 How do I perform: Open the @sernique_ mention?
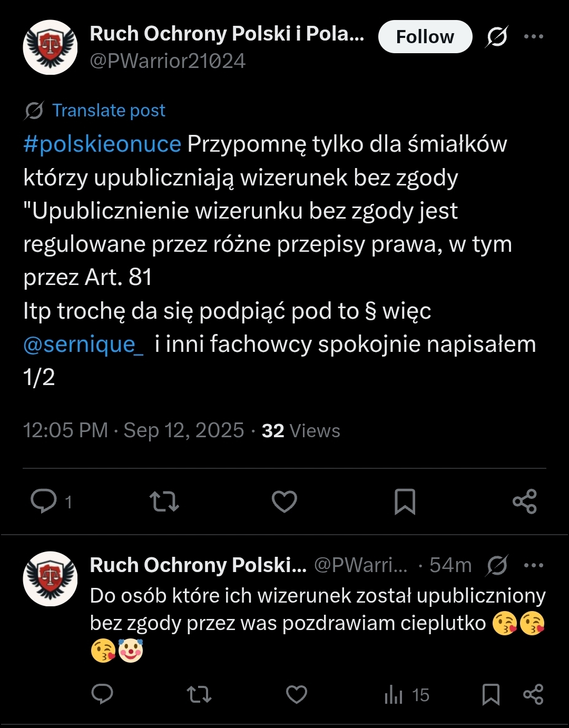click(x=83, y=345)
